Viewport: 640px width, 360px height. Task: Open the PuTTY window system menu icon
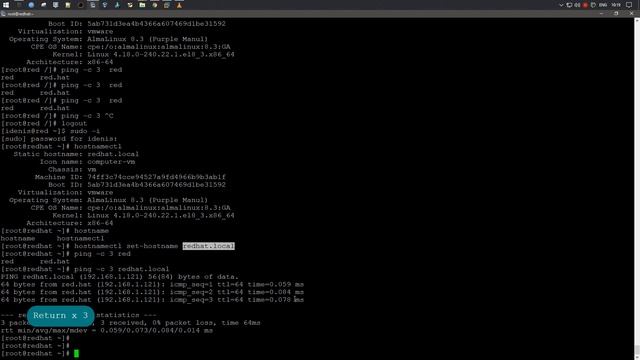click(x=3, y=13)
